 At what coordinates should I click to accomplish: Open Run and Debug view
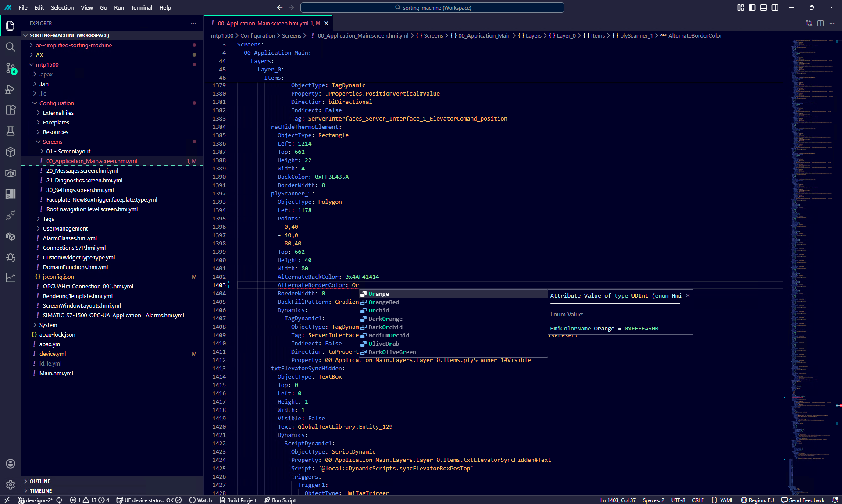click(x=11, y=89)
